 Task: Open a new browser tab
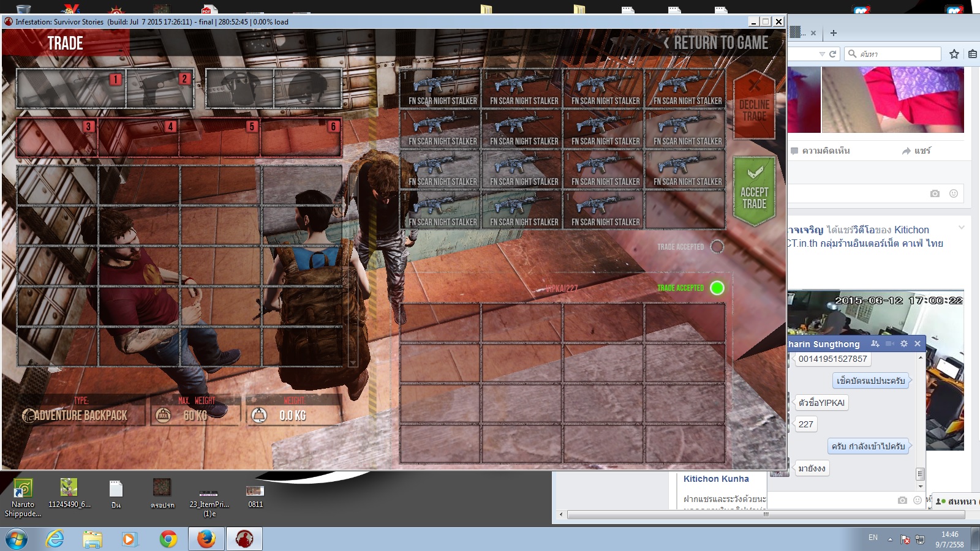coord(833,33)
